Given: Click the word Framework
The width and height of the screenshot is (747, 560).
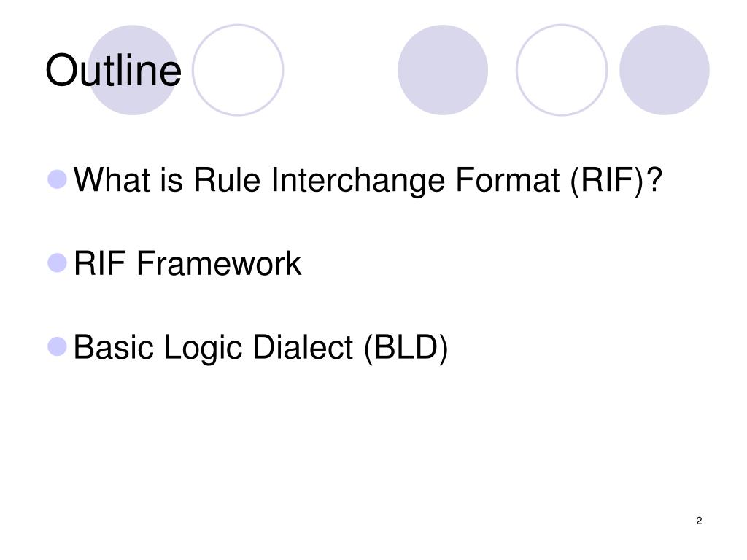Looking at the screenshot, I should pyautogui.click(x=219, y=263).
